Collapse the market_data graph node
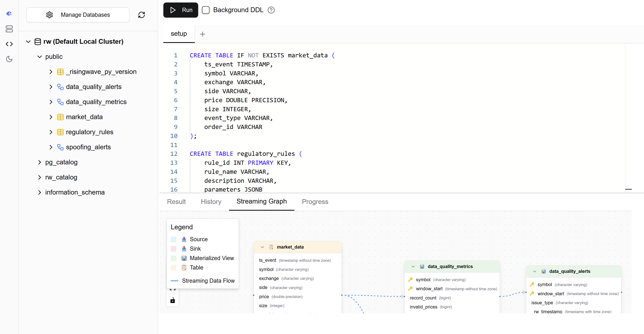This screenshot has width=644, height=334. coord(262,247)
